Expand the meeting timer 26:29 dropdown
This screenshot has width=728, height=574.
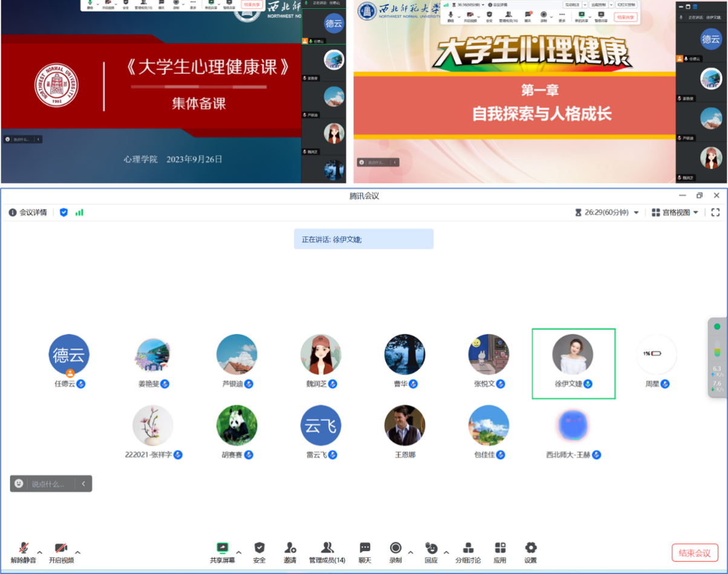(635, 213)
